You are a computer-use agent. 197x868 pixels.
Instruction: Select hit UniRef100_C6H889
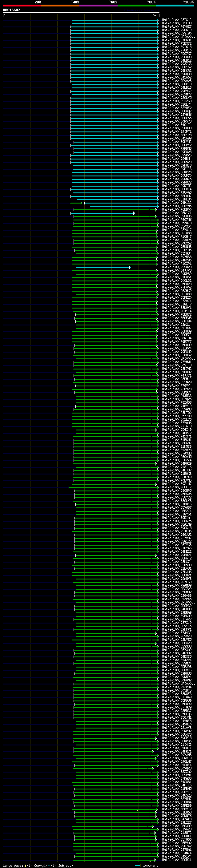pos(176,331)
